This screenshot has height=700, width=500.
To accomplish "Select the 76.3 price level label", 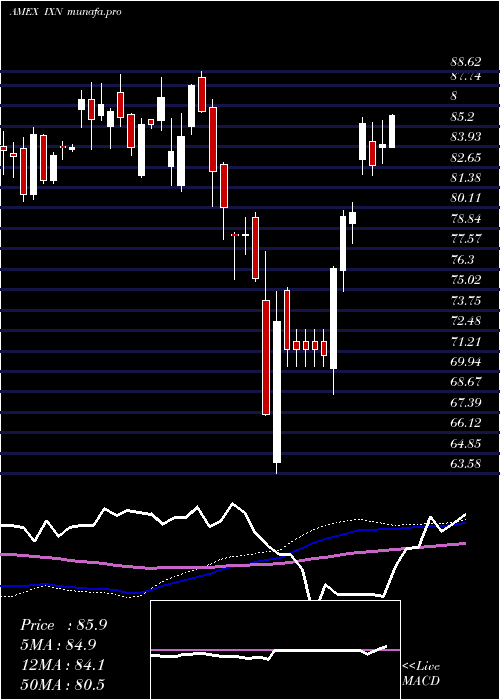I will [x=463, y=259].
